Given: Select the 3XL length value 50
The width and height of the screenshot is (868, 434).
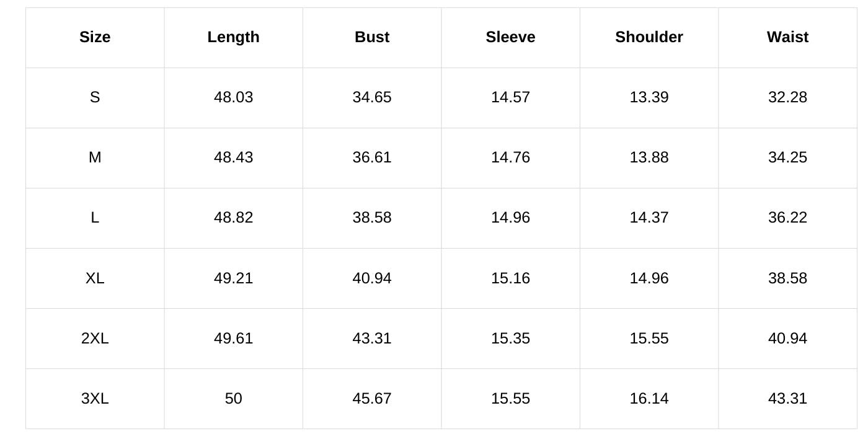Looking at the screenshot, I should pyautogui.click(x=233, y=398).
